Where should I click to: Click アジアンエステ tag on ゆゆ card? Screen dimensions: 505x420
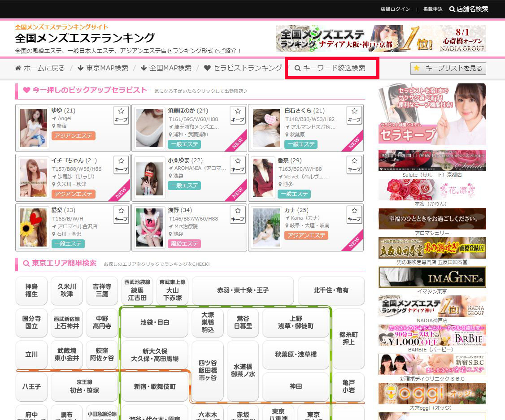pos(74,136)
